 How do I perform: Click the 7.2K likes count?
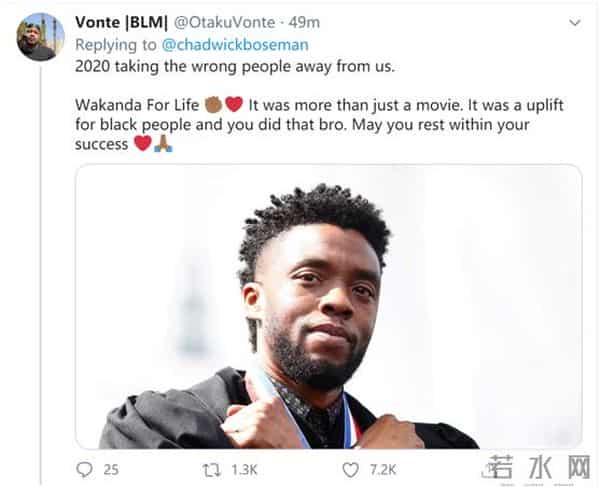382,468
